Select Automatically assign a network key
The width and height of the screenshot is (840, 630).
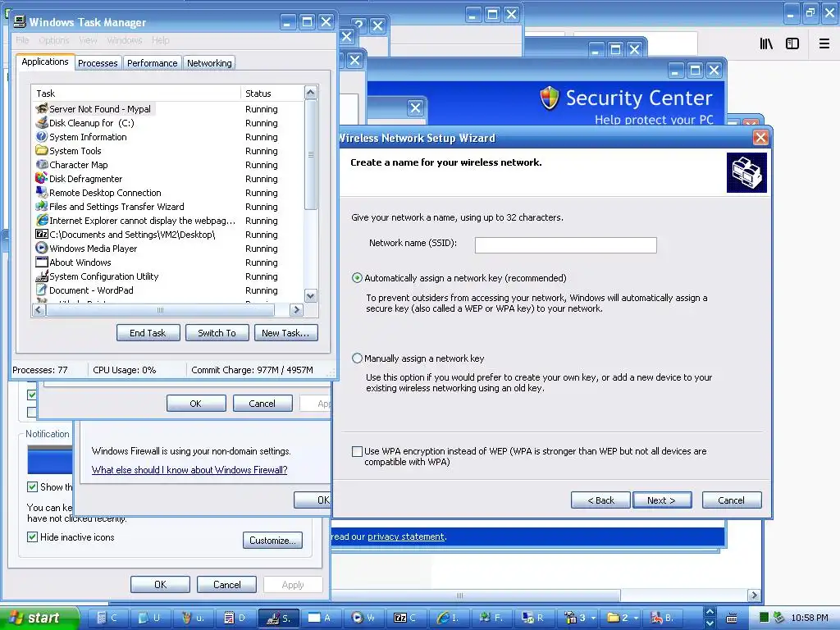click(x=358, y=278)
